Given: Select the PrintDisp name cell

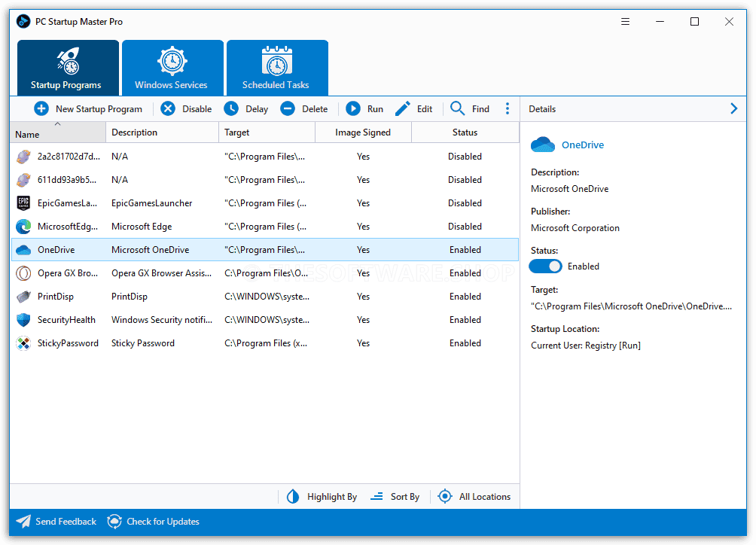Looking at the screenshot, I should (56, 297).
